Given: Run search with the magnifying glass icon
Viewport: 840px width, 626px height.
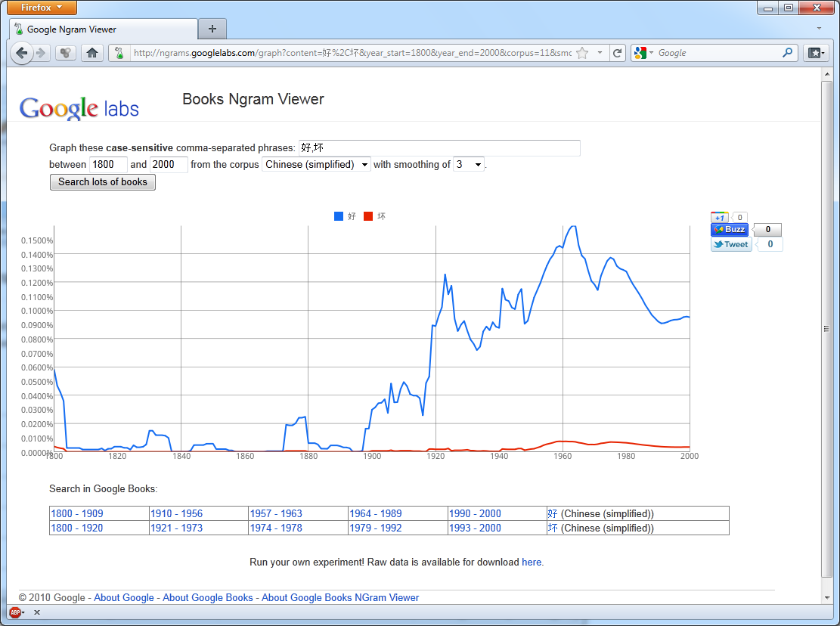Looking at the screenshot, I should point(788,53).
